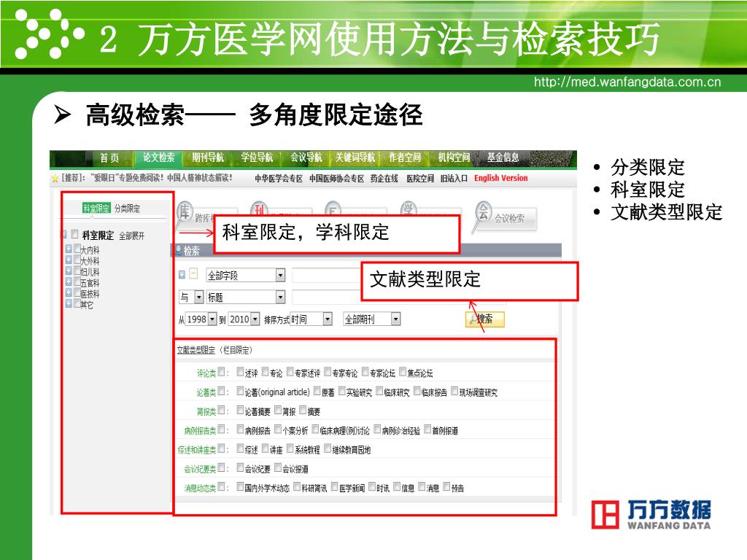Image resolution: width=747 pixels, height=560 pixels.
Task: Check the 综述 checkbox
Action: coord(240,448)
